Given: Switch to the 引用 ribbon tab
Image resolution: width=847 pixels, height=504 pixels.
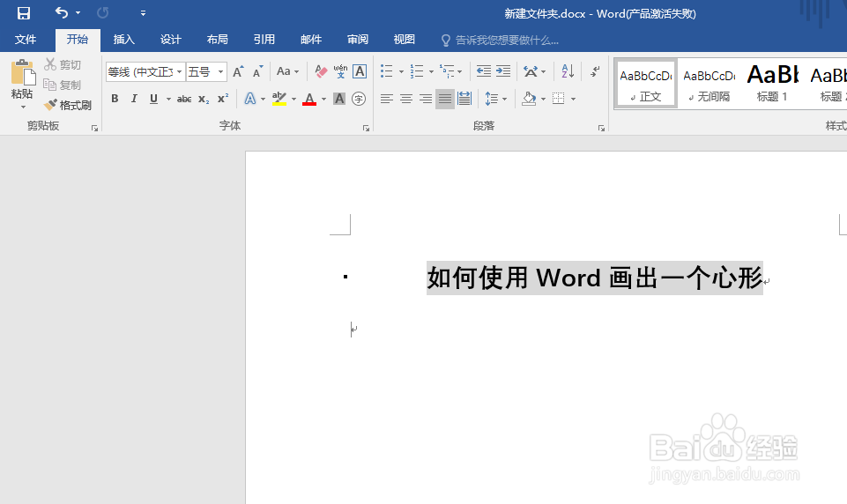Looking at the screenshot, I should pyautogui.click(x=264, y=40).
